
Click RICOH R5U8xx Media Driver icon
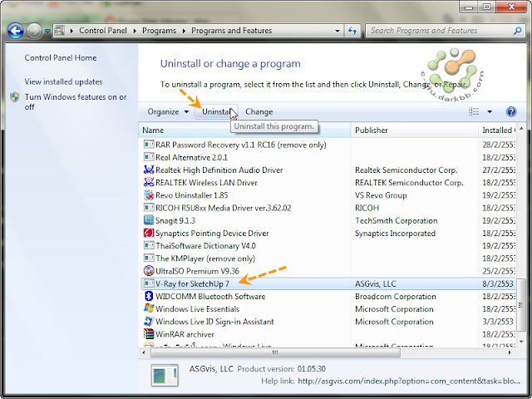149,208
